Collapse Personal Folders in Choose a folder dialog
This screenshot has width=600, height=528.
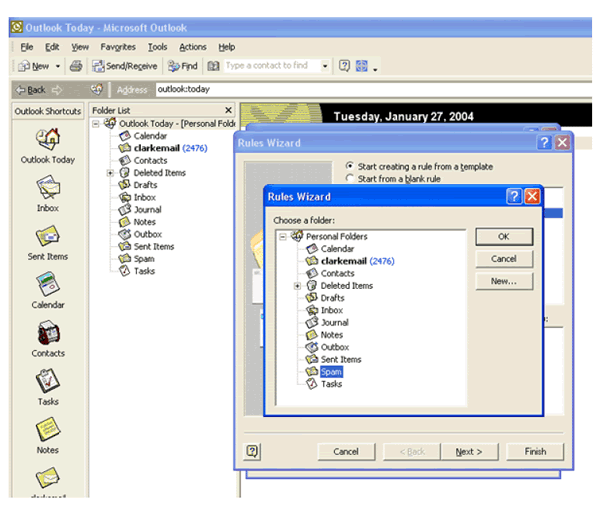[x=283, y=237]
